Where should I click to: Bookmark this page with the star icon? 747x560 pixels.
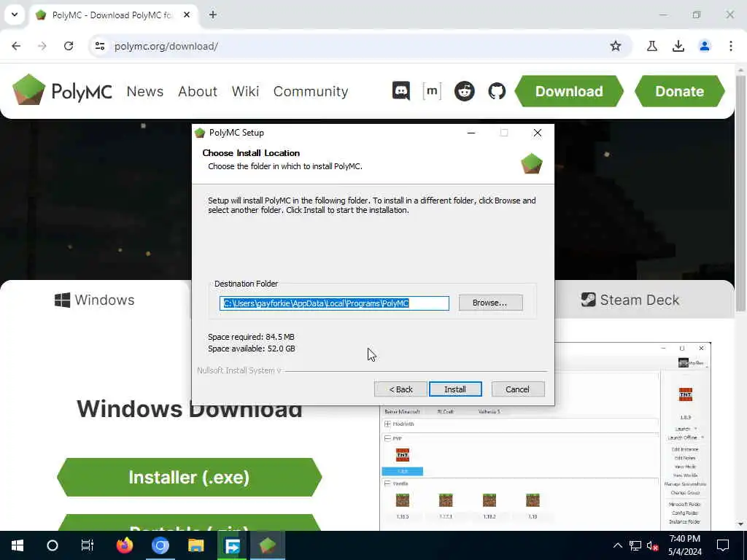pyautogui.click(x=616, y=46)
